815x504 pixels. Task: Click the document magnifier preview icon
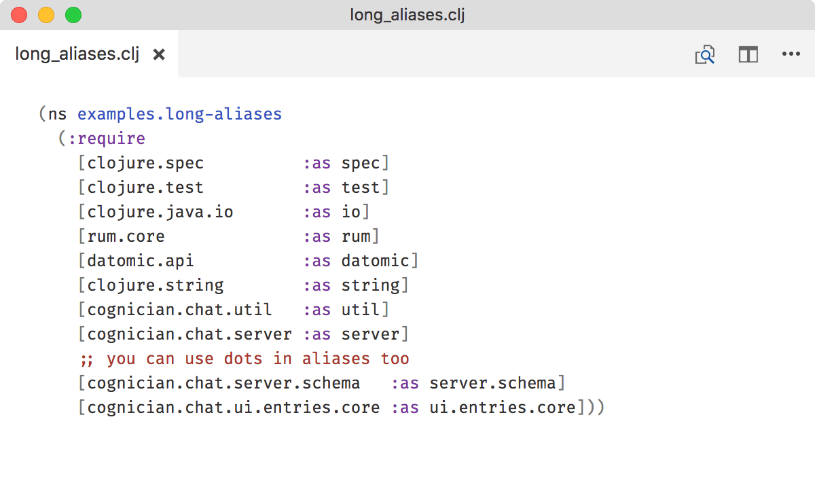[705, 54]
